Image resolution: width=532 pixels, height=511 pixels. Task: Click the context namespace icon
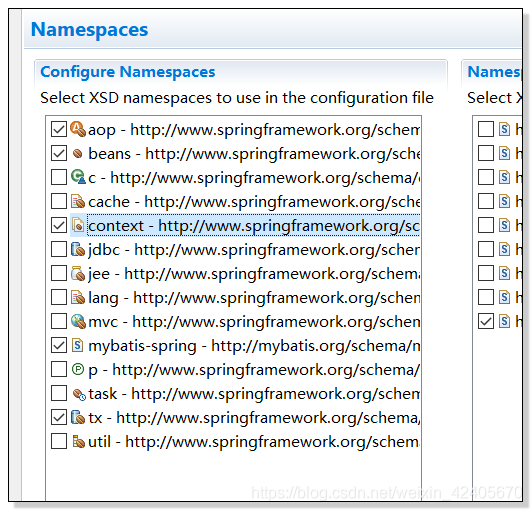(78, 225)
